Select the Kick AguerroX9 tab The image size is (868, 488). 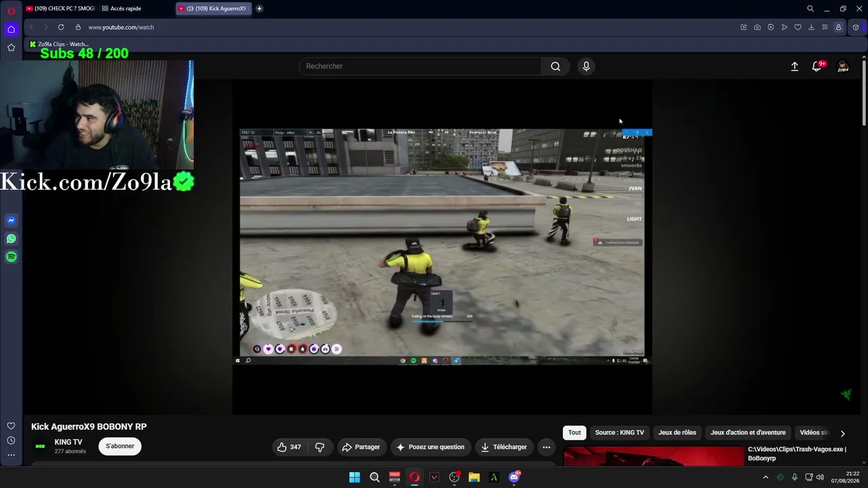click(x=213, y=9)
